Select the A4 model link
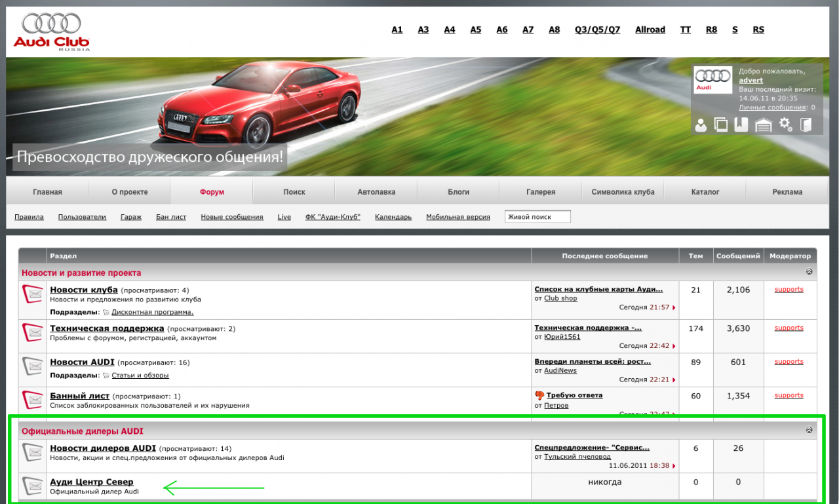This screenshot has height=504, width=839. [x=450, y=29]
